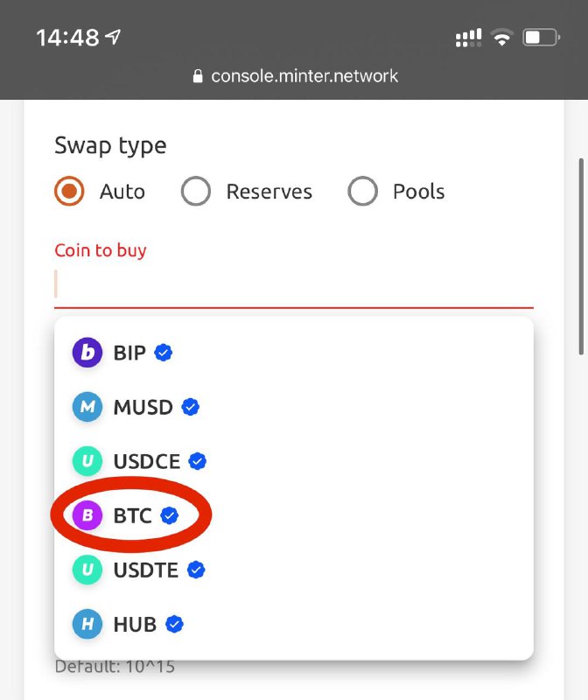Viewport: 588px width, 700px height.
Task: Click the green USDTE coin icon
Action: [87, 570]
